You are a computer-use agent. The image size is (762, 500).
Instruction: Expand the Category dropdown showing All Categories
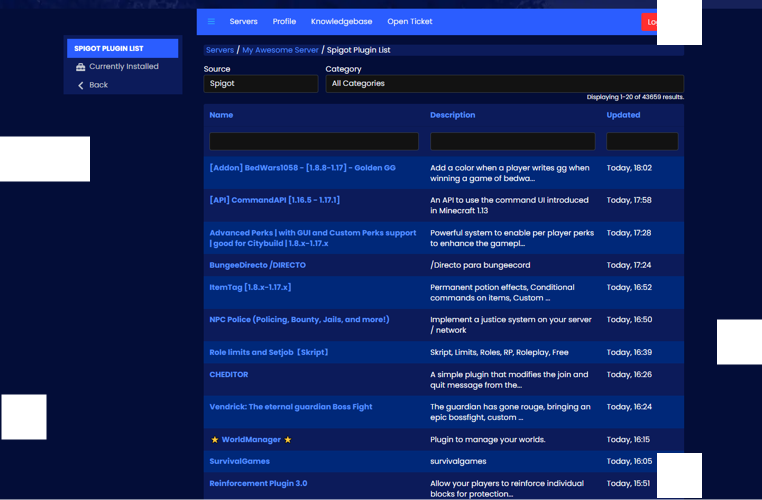pyautogui.click(x=504, y=84)
